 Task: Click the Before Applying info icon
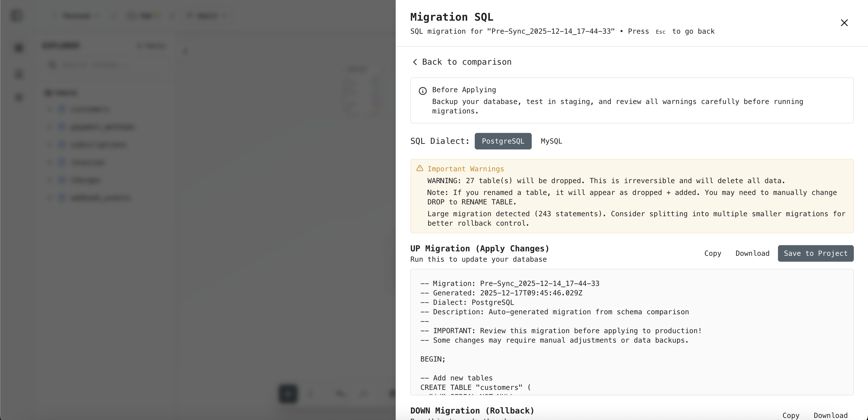[x=422, y=91]
